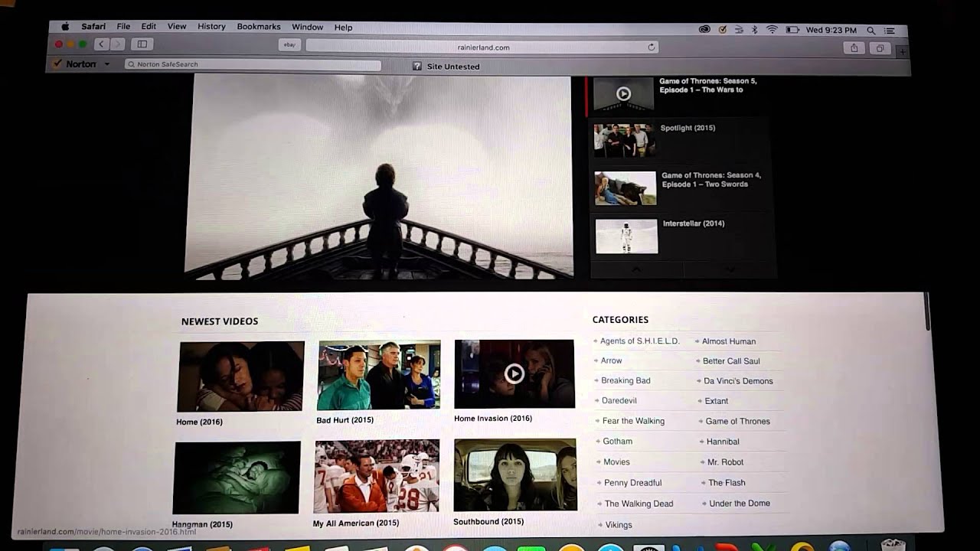Open the Spotlight (2015) featured thumbnail
980x551 pixels.
[x=625, y=141]
